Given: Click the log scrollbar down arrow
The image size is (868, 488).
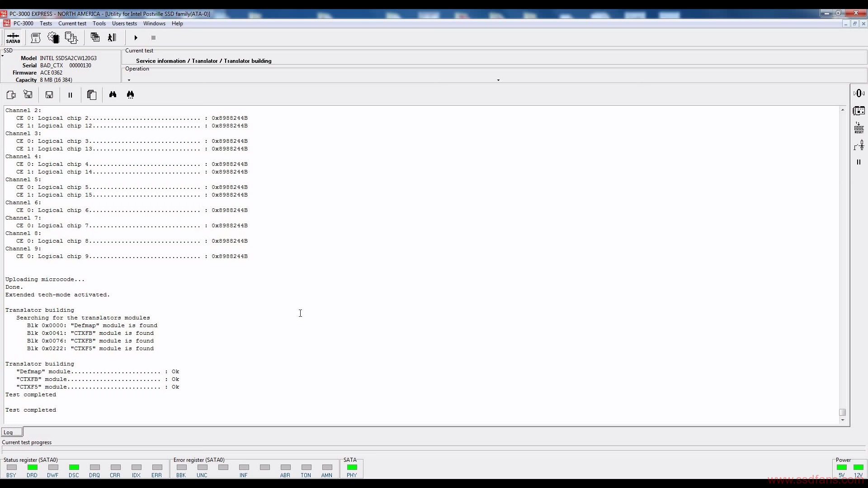Looking at the screenshot, I should 843,420.
